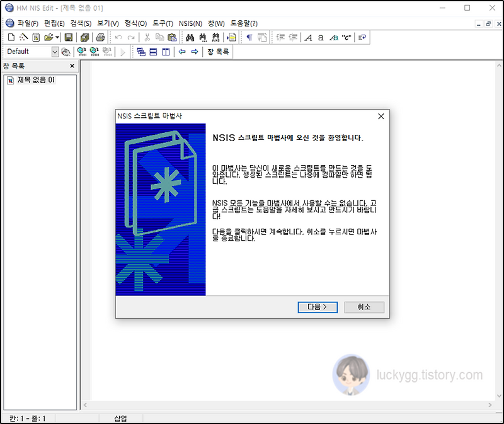Screen dimensions: 504x424
Task: Compile and run with second globe icon
Action: [94, 52]
